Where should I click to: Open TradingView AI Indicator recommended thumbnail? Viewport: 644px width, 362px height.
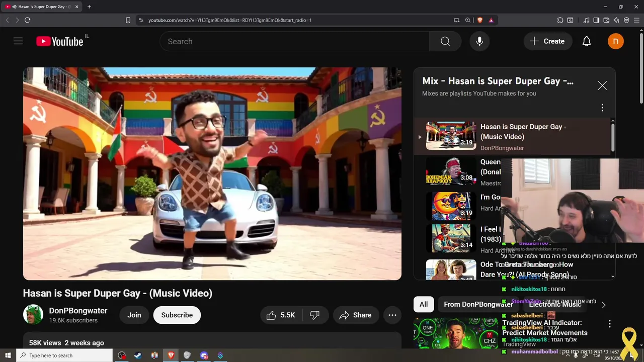(x=455, y=332)
